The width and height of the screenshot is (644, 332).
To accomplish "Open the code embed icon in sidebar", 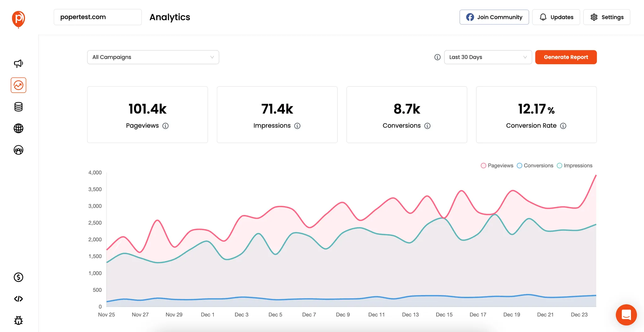I will click(18, 299).
